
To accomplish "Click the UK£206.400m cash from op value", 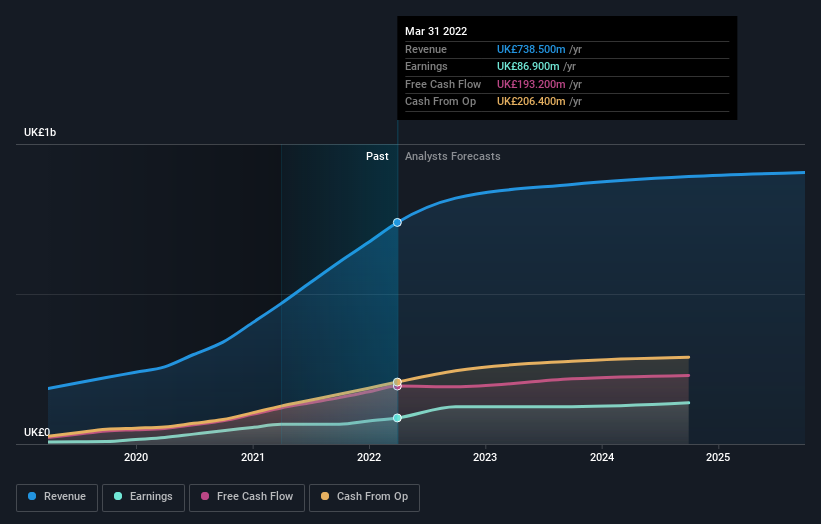I will pos(531,102).
